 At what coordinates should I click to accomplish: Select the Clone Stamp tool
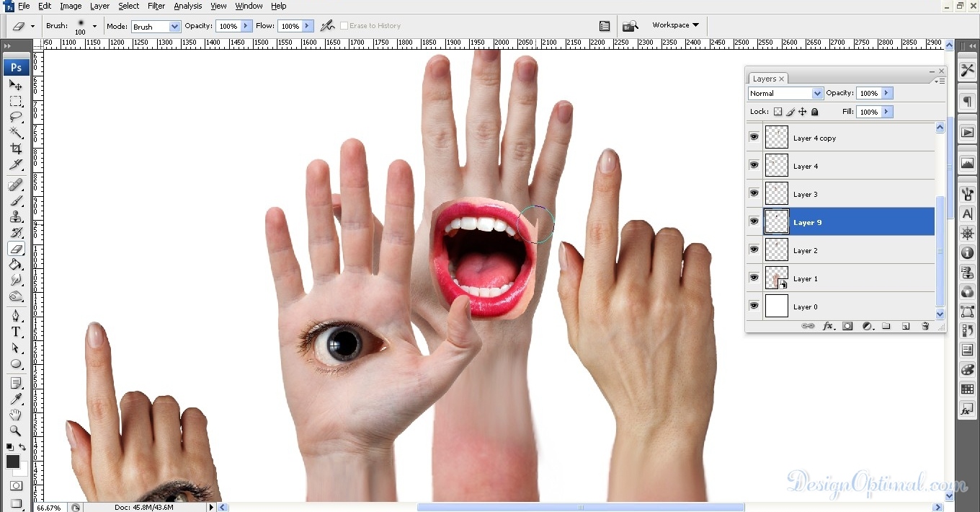pyautogui.click(x=16, y=217)
